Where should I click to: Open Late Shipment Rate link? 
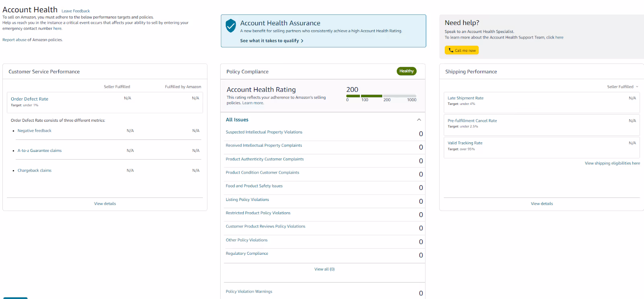pyautogui.click(x=466, y=98)
